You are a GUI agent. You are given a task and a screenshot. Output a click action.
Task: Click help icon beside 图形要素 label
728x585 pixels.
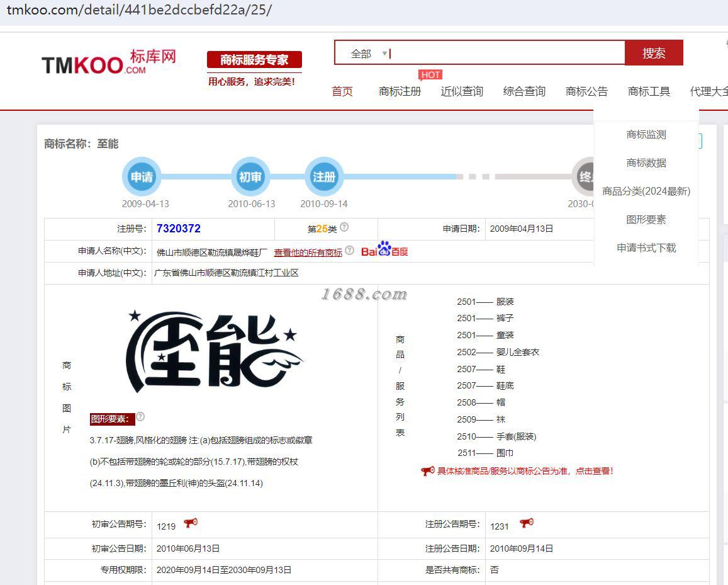140,417
